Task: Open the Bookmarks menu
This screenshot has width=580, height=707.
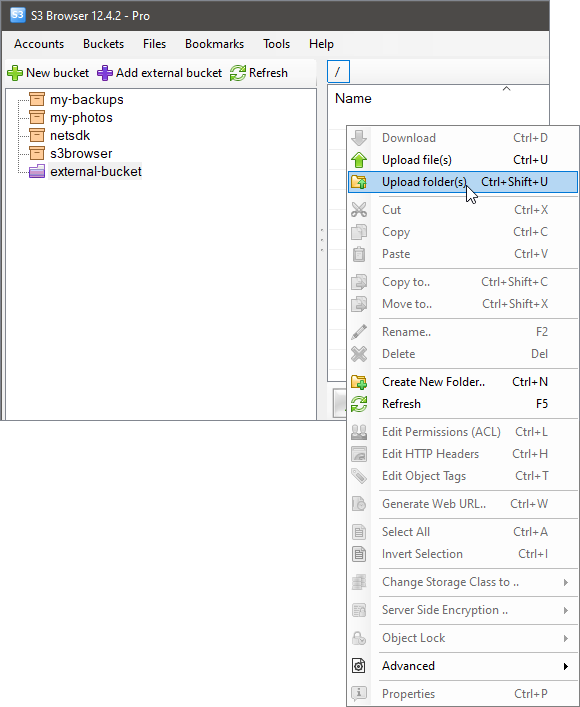Action: pos(214,44)
